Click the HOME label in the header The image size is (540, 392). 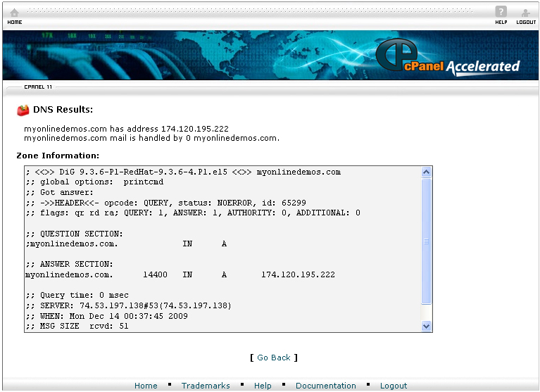point(15,22)
